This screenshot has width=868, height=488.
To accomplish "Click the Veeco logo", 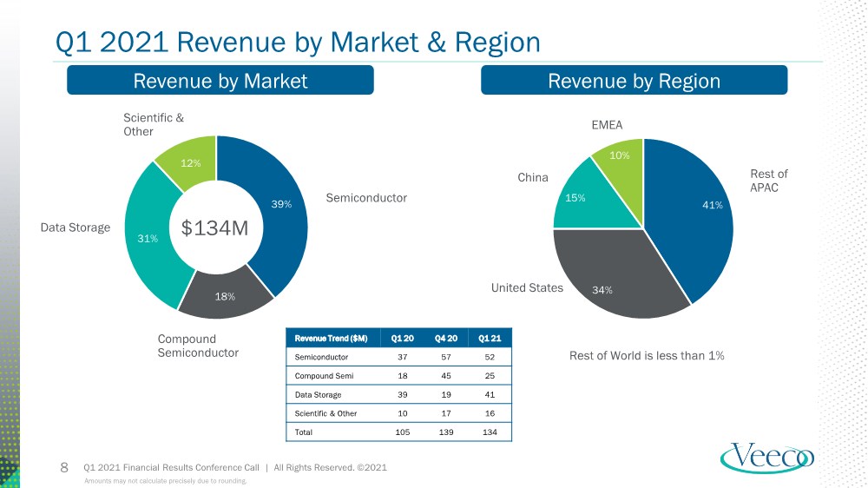I will 767,458.
